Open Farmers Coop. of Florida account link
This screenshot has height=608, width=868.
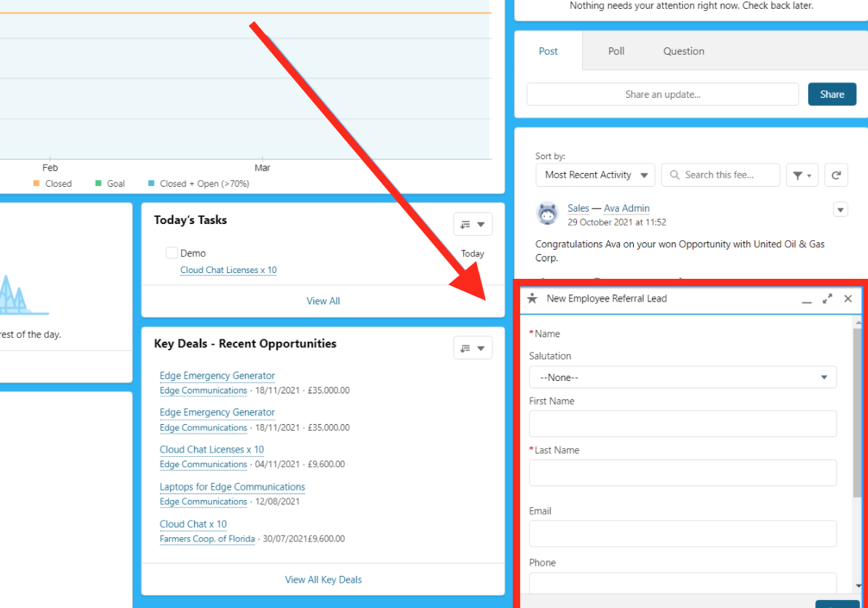208,539
